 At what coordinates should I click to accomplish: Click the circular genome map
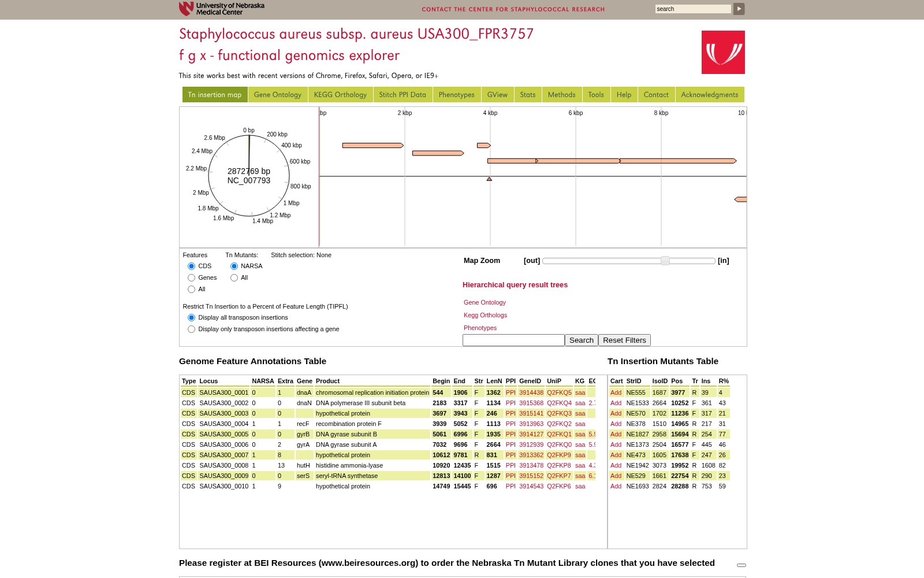tap(249, 176)
